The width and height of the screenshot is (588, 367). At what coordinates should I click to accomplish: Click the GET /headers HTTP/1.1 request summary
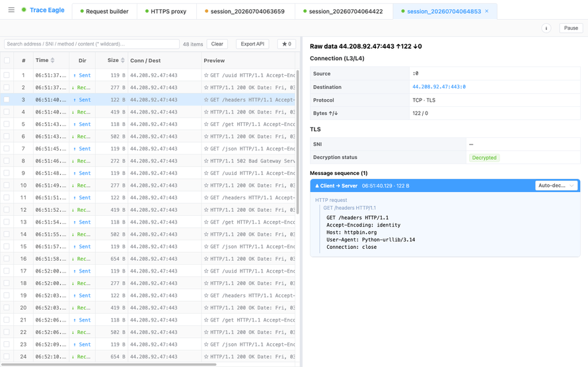349,208
